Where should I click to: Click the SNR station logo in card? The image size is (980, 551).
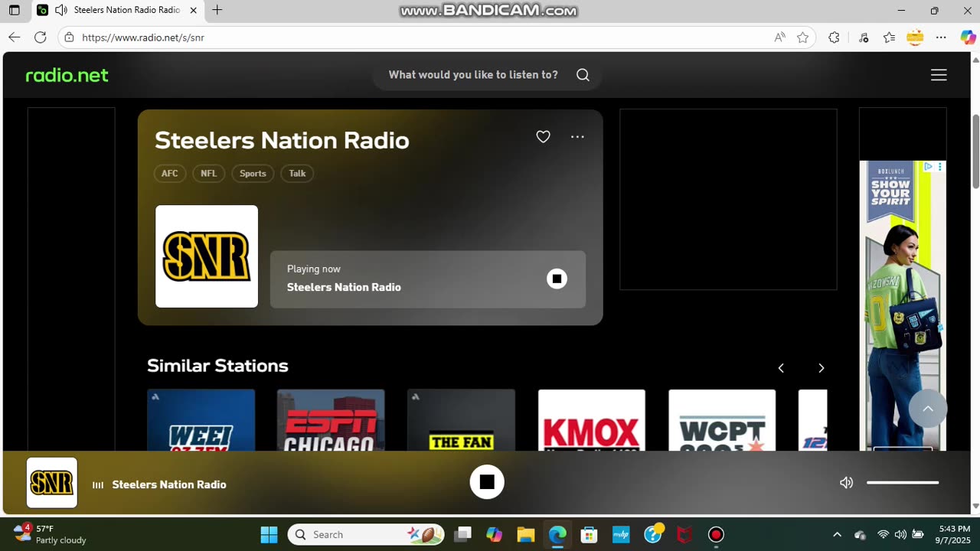pos(207,256)
